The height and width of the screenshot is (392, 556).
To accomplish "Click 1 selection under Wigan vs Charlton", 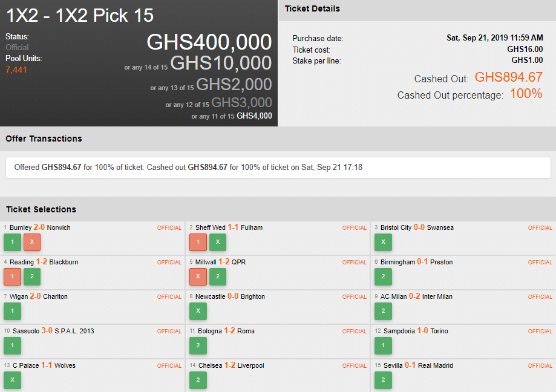I will pos(12,312).
